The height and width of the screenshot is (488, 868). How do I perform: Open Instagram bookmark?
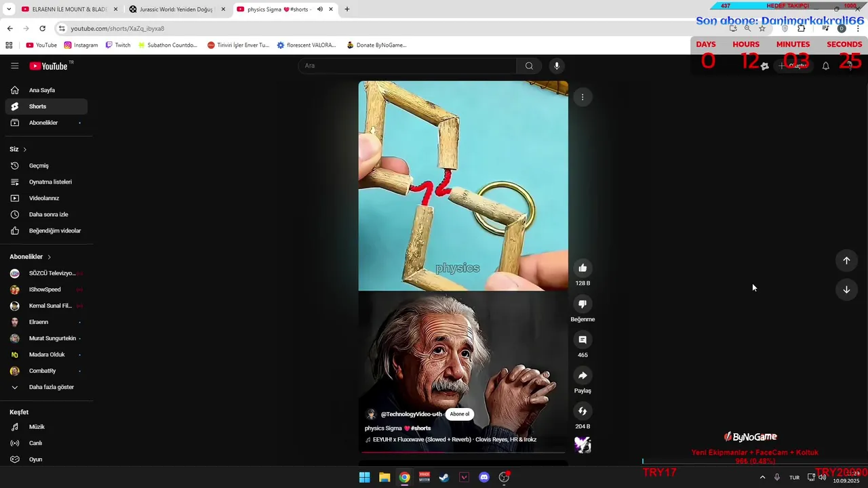click(81, 45)
